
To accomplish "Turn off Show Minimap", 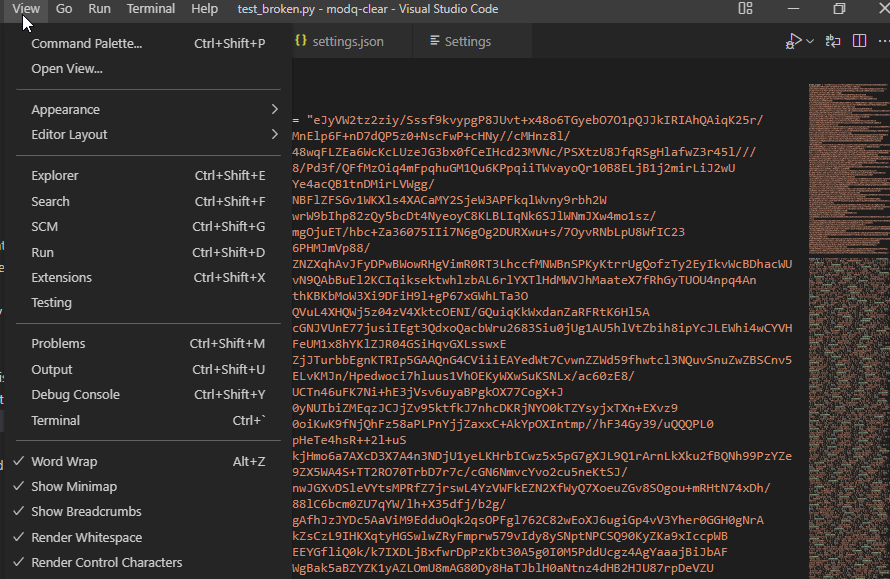I will (x=72, y=486).
